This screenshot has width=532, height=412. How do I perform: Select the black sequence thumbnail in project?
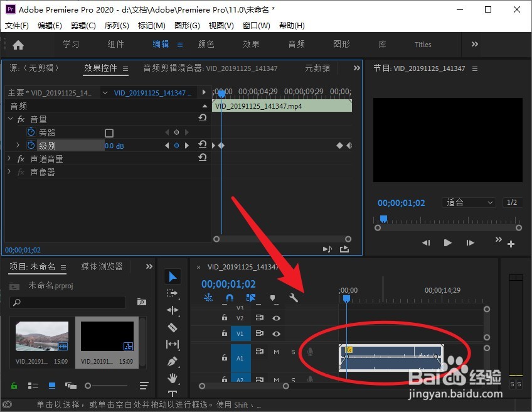click(107, 336)
